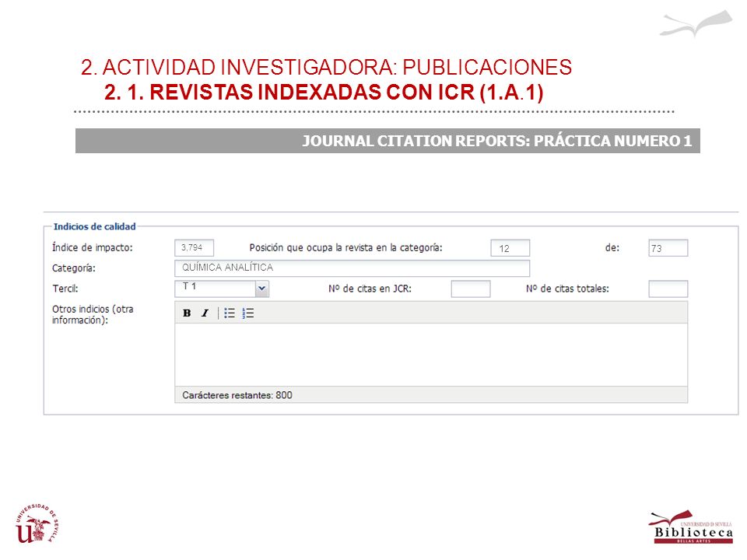747x560 pixels.
Task: Click the 'Posición que ocupa la revista' label
Action: tap(345, 247)
